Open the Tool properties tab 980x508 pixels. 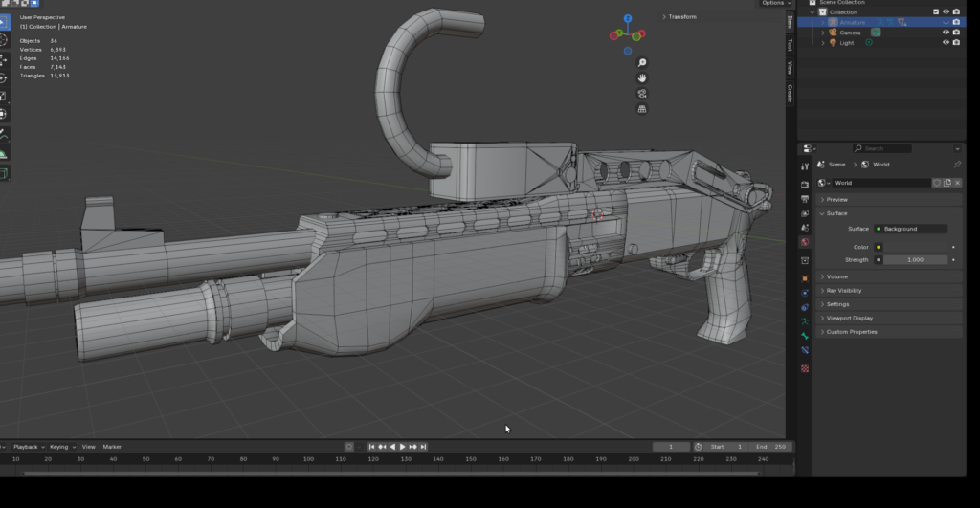pos(805,166)
